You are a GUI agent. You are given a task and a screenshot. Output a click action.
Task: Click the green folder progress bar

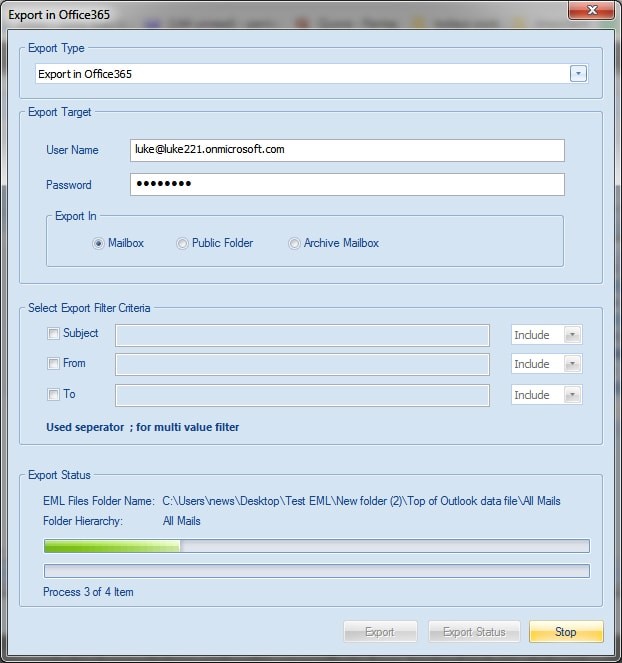(317, 546)
